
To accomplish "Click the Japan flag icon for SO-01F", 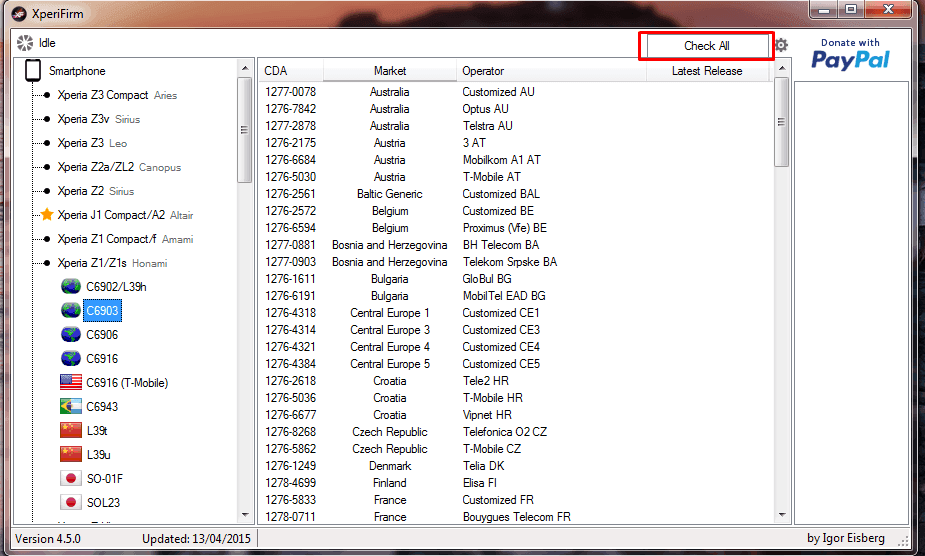I will [x=71, y=478].
